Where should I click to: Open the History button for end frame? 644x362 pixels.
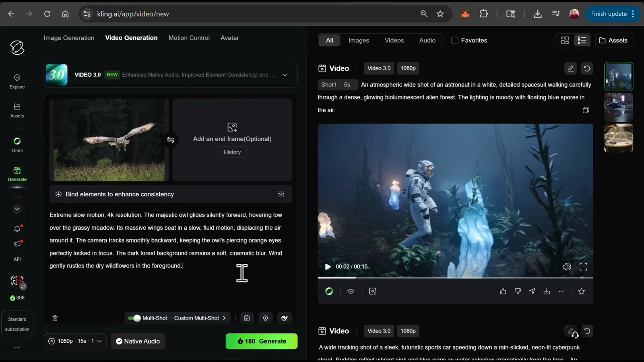tap(232, 152)
